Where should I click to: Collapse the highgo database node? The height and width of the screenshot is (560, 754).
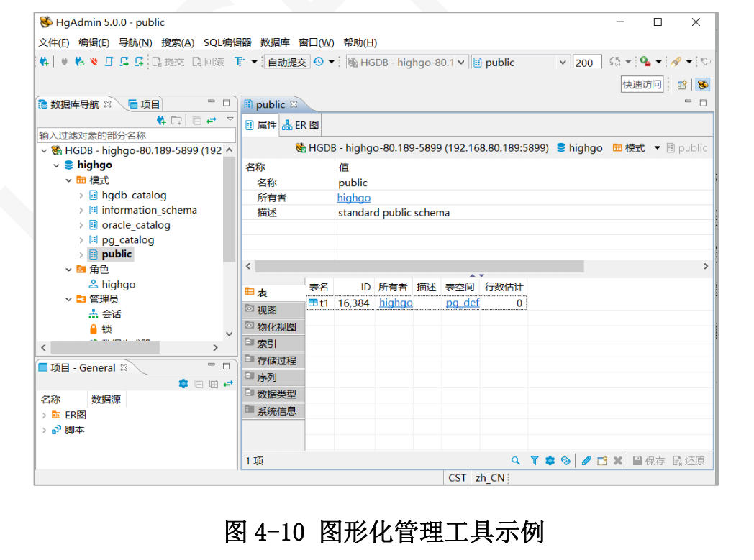click(x=57, y=165)
